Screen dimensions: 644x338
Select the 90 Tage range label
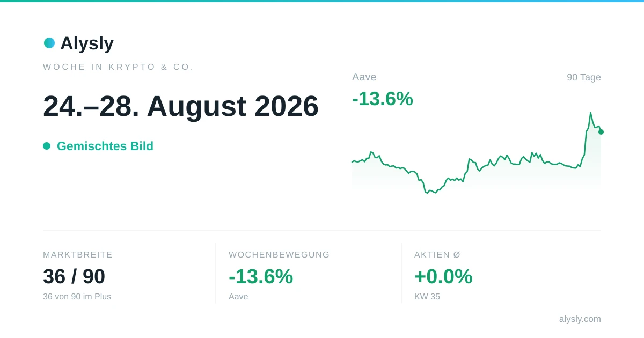click(x=584, y=77)
